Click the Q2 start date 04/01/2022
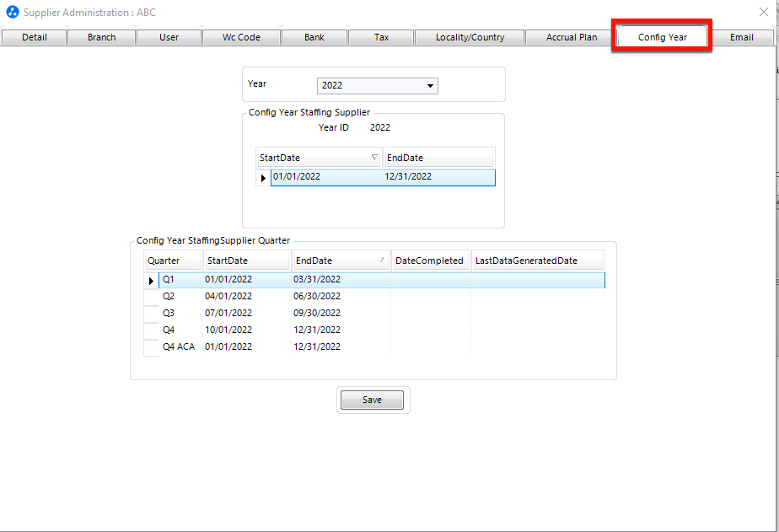This screenshot has height=532, width=779. (228, 297)
